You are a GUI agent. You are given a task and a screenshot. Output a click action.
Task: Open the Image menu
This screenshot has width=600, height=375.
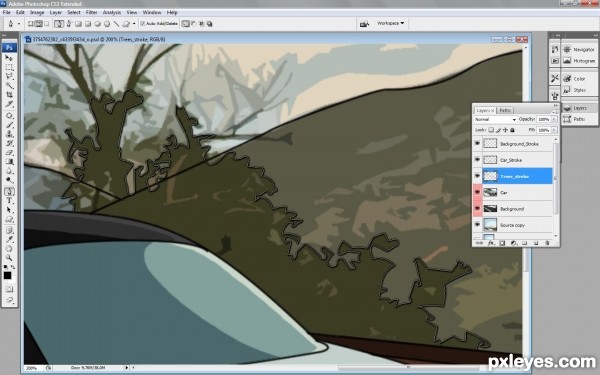point(37,12)
